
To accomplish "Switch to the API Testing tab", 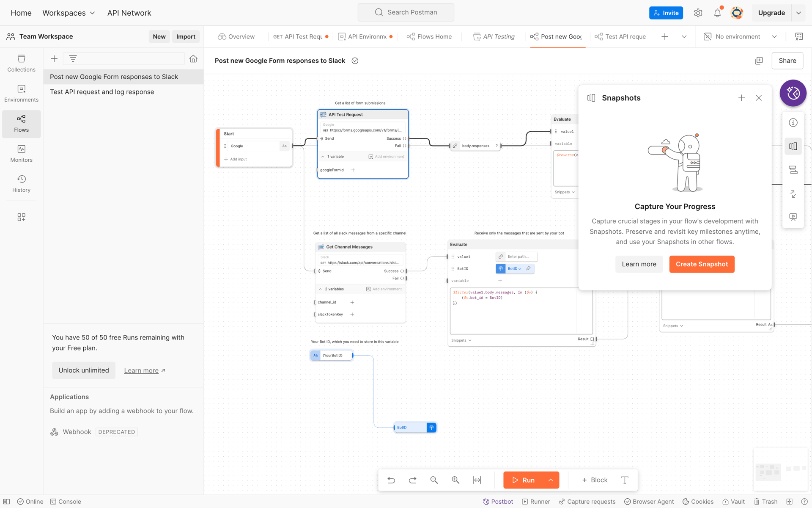I will [494, 36].
